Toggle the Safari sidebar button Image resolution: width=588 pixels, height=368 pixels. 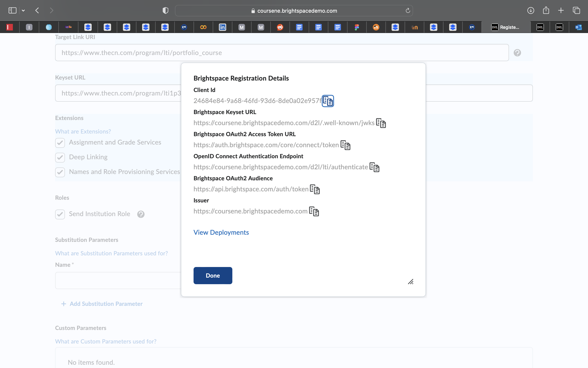pos(12,10)
